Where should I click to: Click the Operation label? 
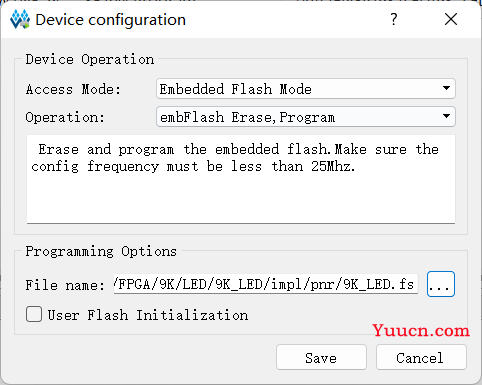[x=65, y=117]
